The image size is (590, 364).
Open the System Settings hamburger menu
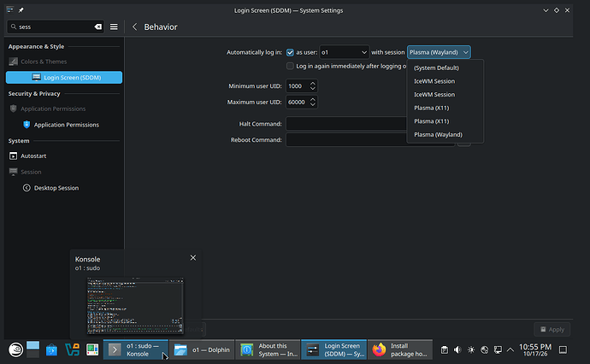pos(114,26)
